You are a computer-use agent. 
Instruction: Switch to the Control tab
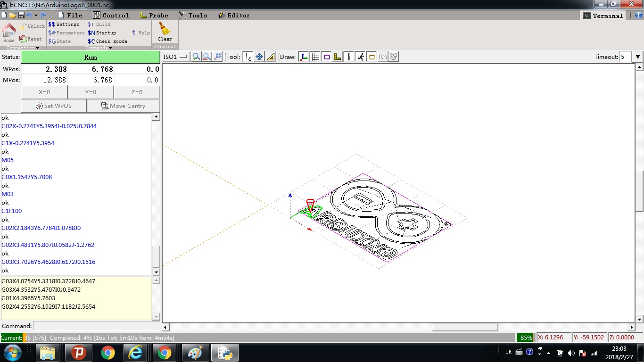(x=111, y=16)
